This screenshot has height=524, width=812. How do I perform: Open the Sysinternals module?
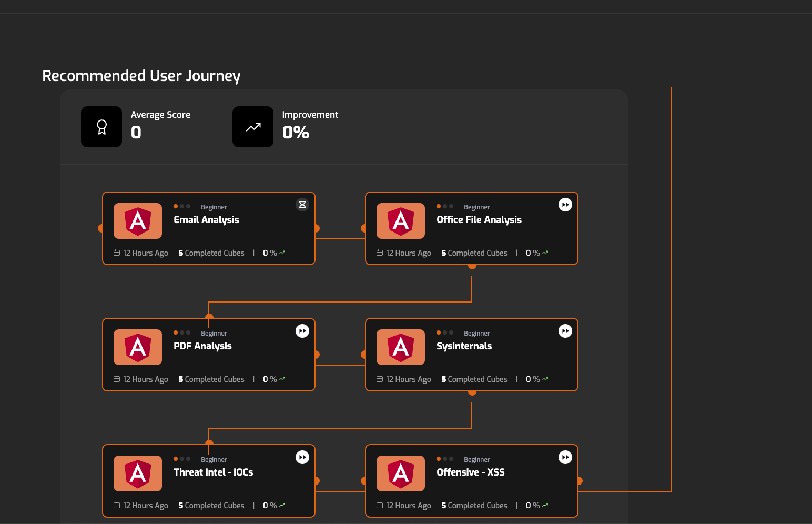click(x=464, y=346)
